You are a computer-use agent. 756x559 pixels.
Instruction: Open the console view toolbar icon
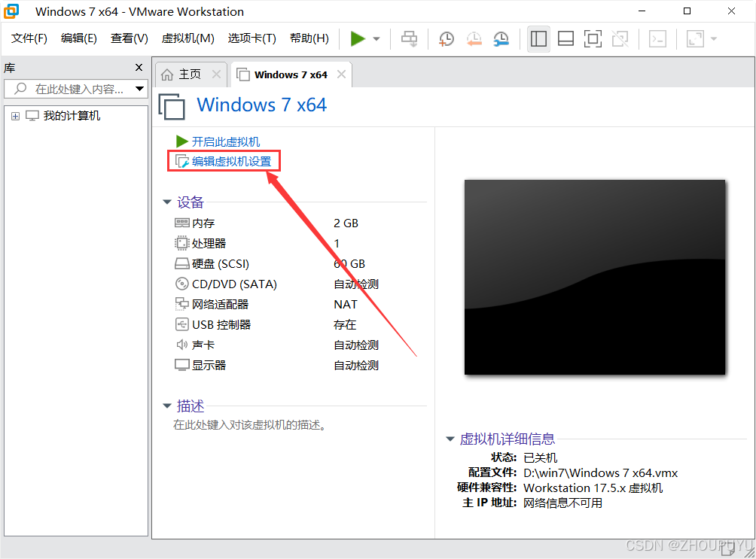(x=657, y=38)
